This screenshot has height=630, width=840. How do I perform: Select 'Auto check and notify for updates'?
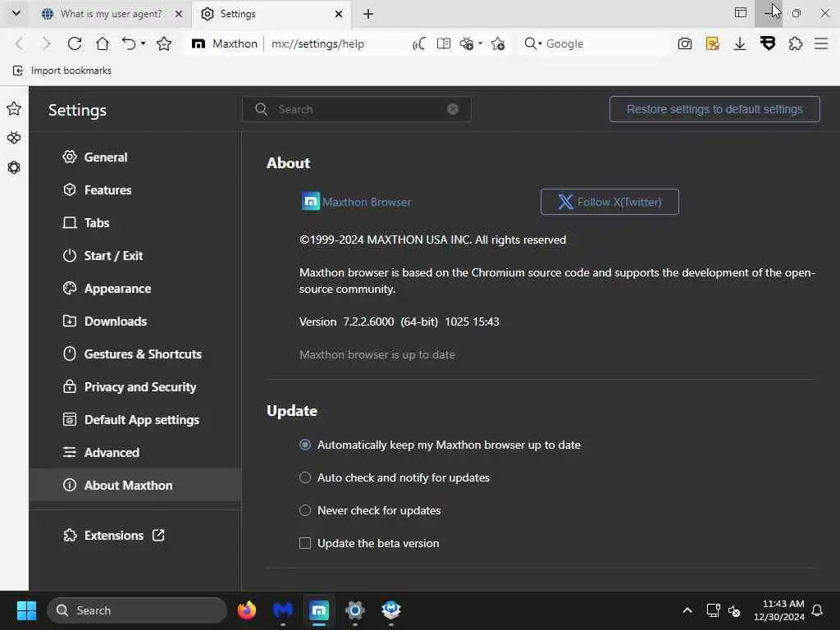click(305, 477)
